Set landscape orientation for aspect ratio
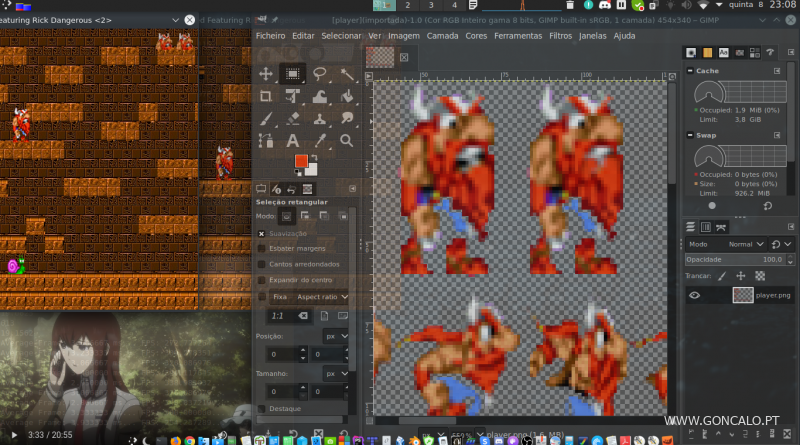Screen dimensions: 800x445 point(343,316)
